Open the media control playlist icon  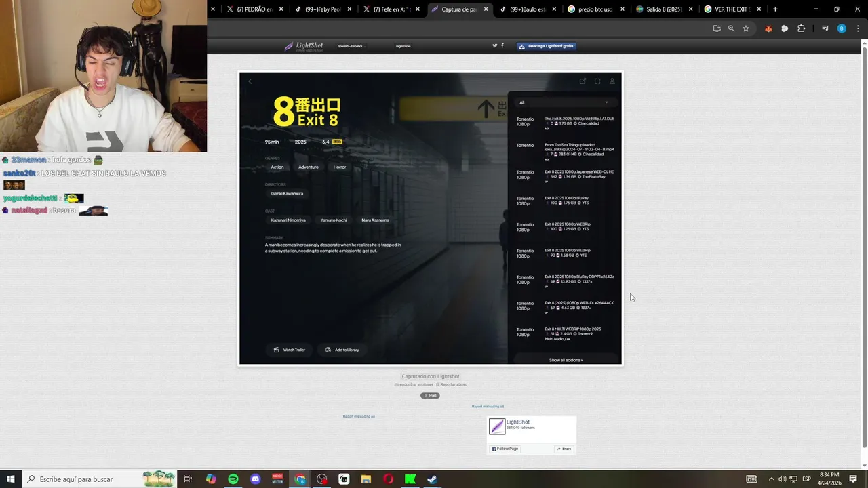[x=825, y=28]
